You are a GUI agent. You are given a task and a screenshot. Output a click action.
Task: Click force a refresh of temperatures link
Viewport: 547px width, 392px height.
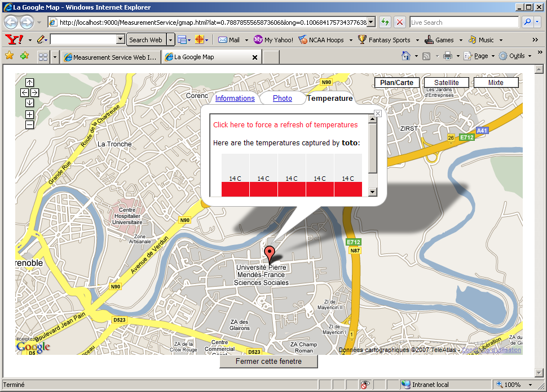285,124
